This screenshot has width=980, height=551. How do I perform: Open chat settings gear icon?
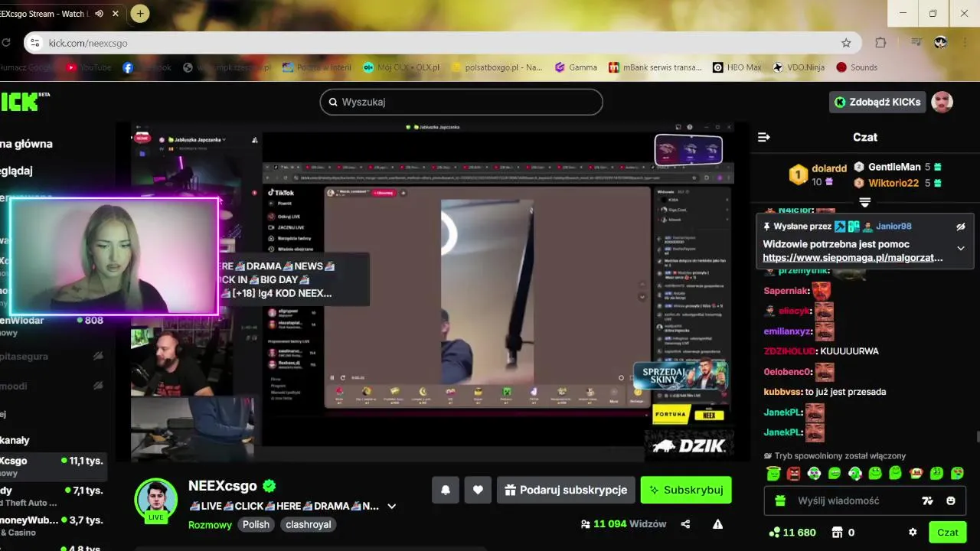(913, 533)
